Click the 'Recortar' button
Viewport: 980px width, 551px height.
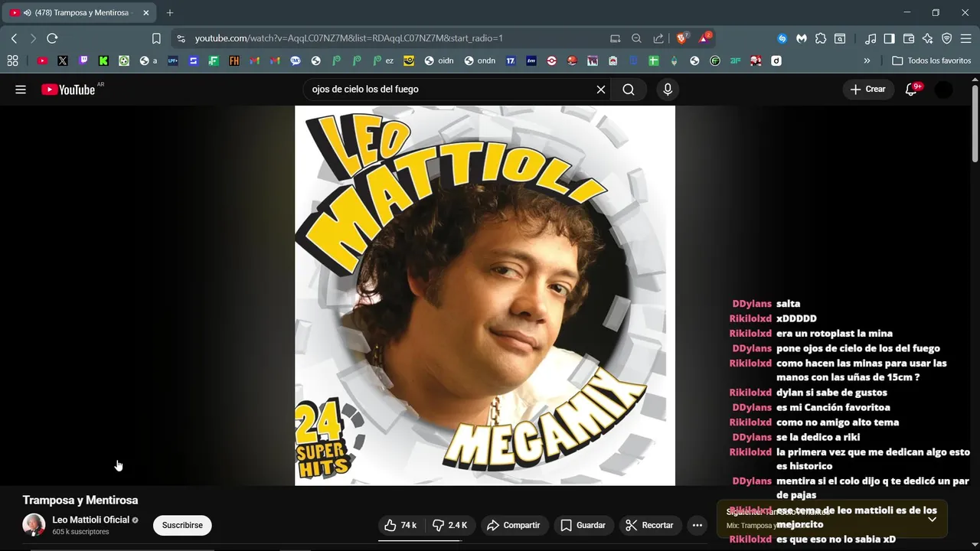click(650, 525)
